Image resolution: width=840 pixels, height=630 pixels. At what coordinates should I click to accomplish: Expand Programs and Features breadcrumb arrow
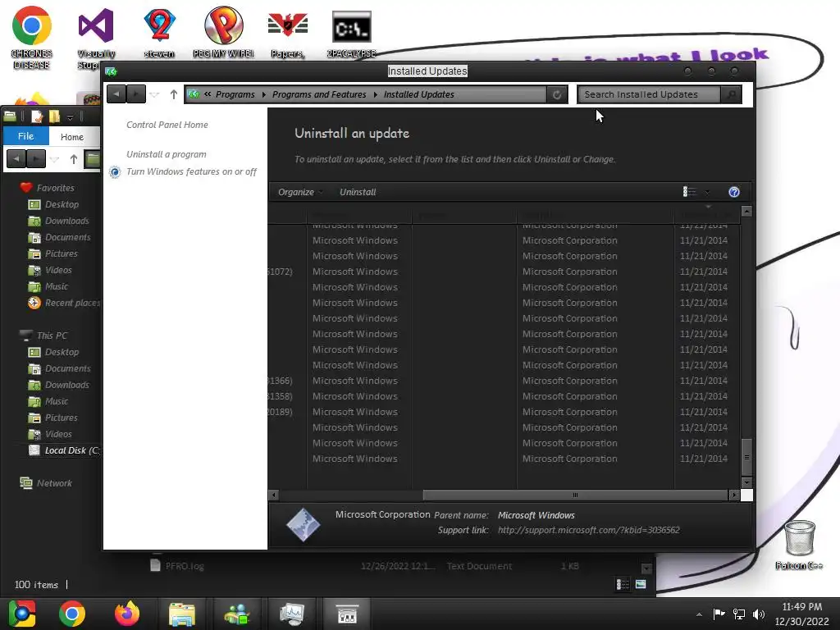pos(375,94)
